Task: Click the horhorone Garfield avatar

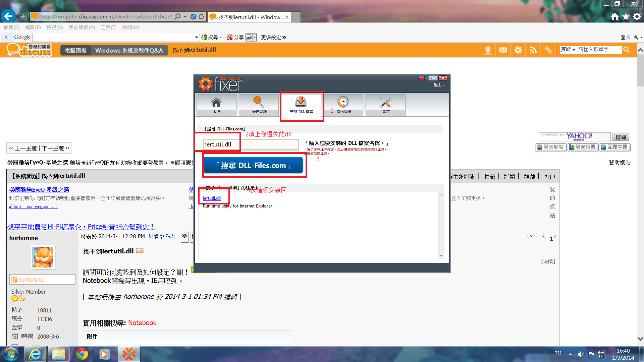Action: [x=43, y=257]
